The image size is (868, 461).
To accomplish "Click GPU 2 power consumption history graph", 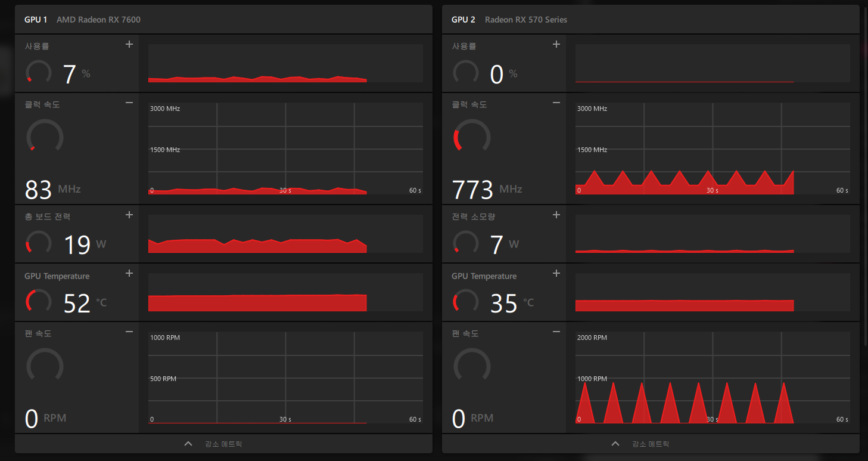I will click(713, 234).
